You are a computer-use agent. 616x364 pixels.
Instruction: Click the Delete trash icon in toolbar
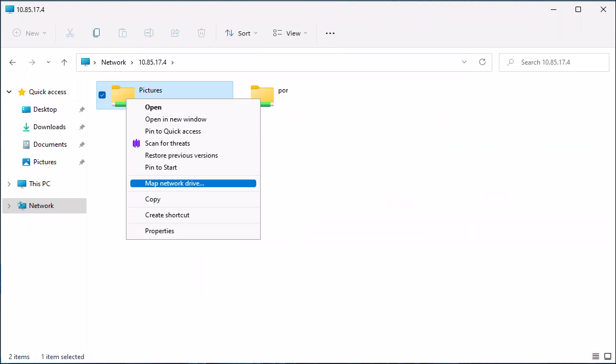(202, 33)
